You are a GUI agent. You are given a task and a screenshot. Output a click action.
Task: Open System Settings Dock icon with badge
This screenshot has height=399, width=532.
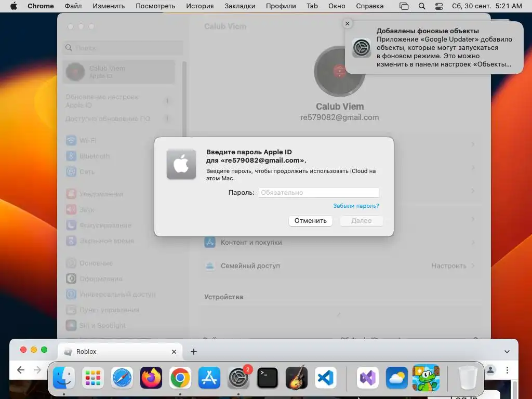tap(238, 378)
